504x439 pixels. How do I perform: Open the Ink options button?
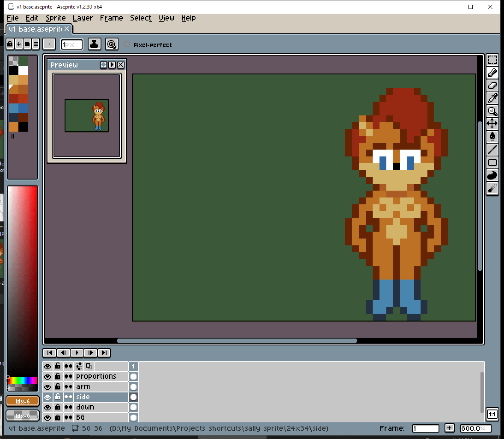(x=95, y=44)
